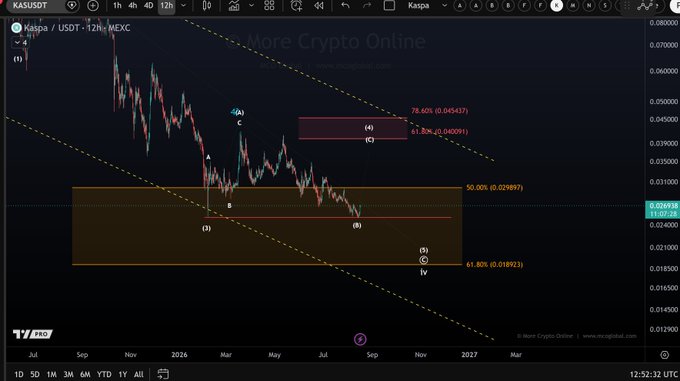680x381 pixels.
Task: Start bar replay with the rewind icon
Action: pyautogui.click(x=319, y=6)
